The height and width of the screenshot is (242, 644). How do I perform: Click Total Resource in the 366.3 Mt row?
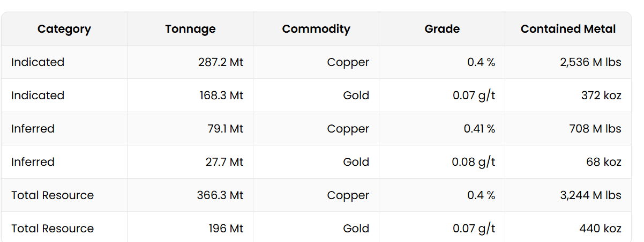[x=53, y=195]
